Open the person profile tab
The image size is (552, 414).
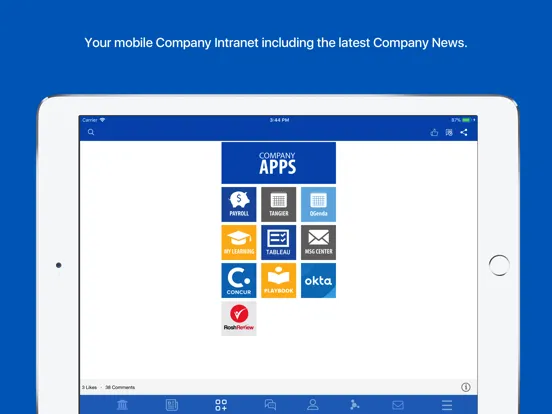[x=313, y=404]
